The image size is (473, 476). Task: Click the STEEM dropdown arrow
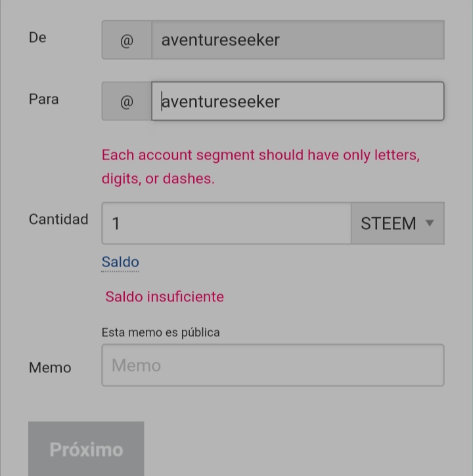coord(430,223)
